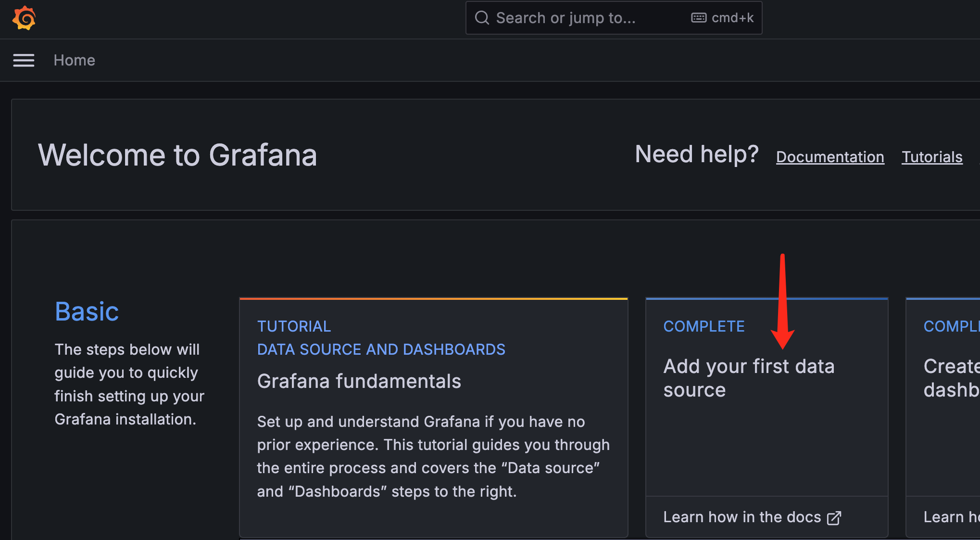Click the keyboard shortcut icon
The image size is (980, 540).
click(698, 18)
